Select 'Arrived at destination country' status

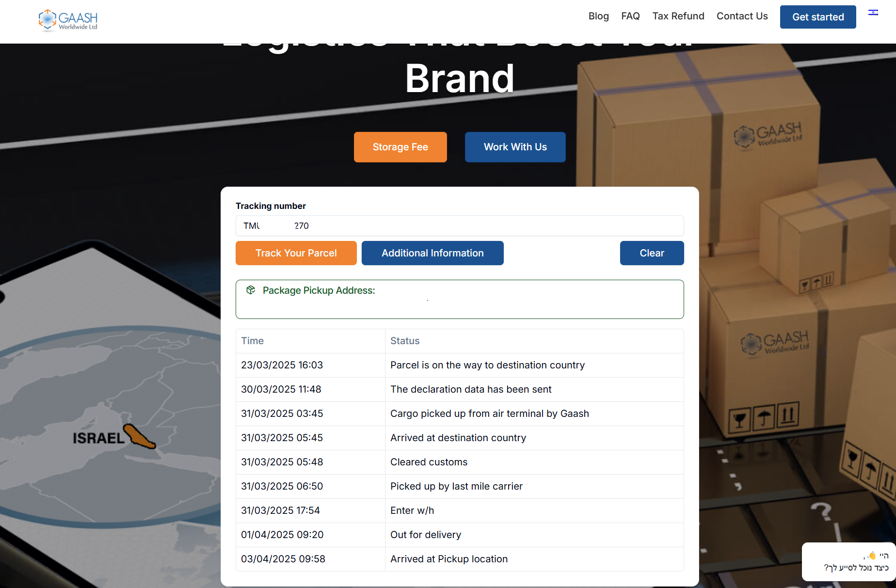coord(458,438)
